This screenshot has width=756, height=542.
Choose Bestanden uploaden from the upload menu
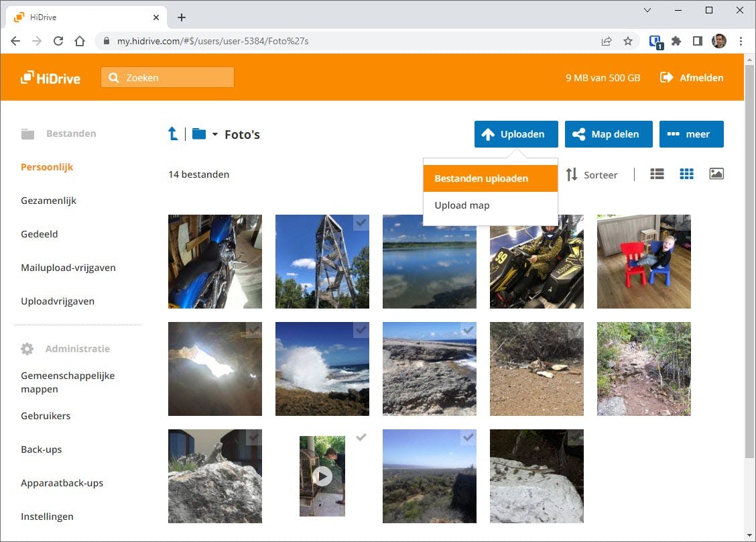point(481,178)
